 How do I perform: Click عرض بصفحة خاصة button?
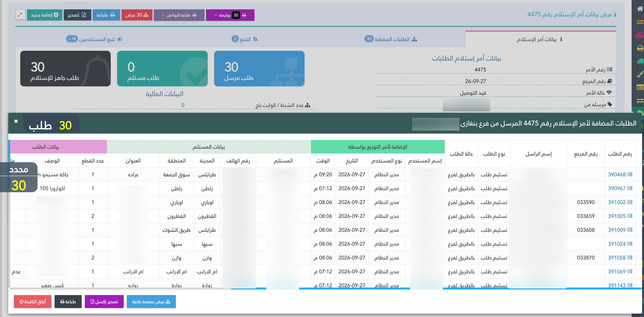(x=151, y=301)
